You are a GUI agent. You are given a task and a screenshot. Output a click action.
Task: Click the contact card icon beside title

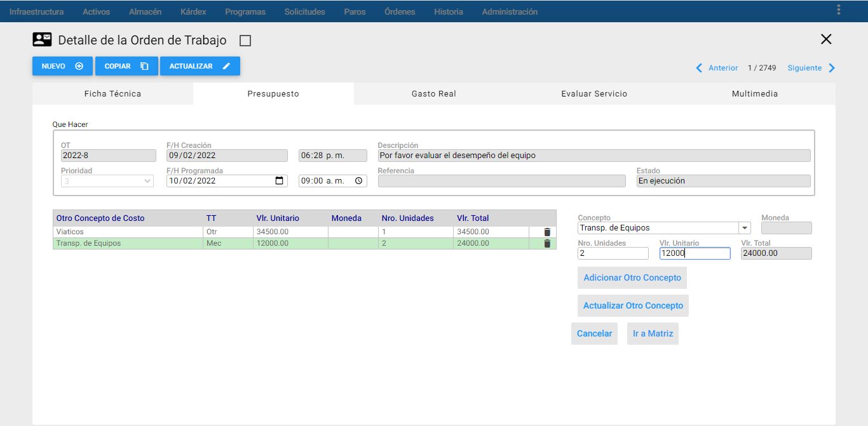click(x=42, y=40)
